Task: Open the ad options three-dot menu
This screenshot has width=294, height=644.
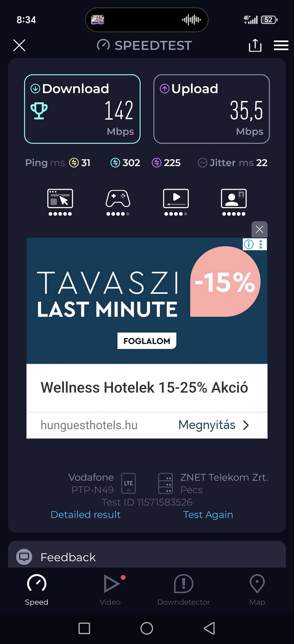Action: 261,244
